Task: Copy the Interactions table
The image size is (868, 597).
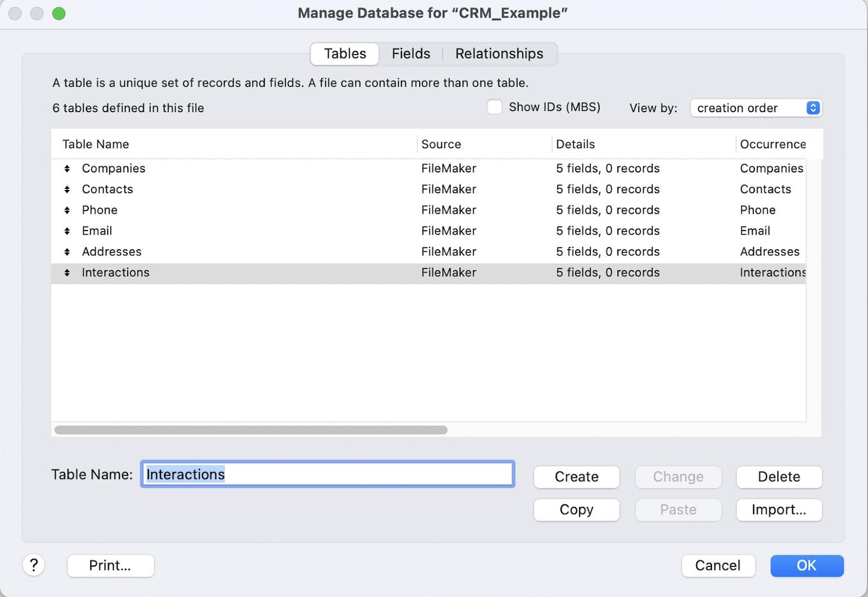Action: 576,510
